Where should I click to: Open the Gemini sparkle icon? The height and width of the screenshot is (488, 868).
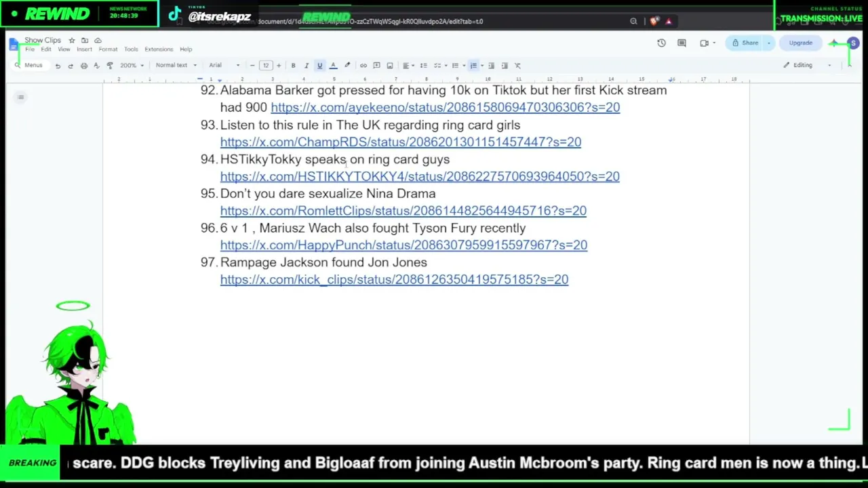pos(833,43)
